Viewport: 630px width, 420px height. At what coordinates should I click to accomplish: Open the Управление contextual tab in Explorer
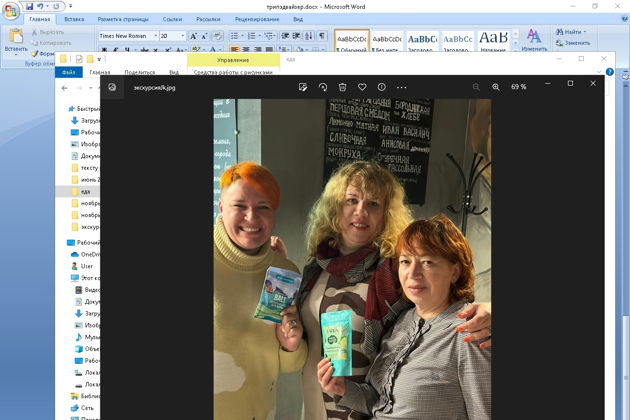(233, 60)
